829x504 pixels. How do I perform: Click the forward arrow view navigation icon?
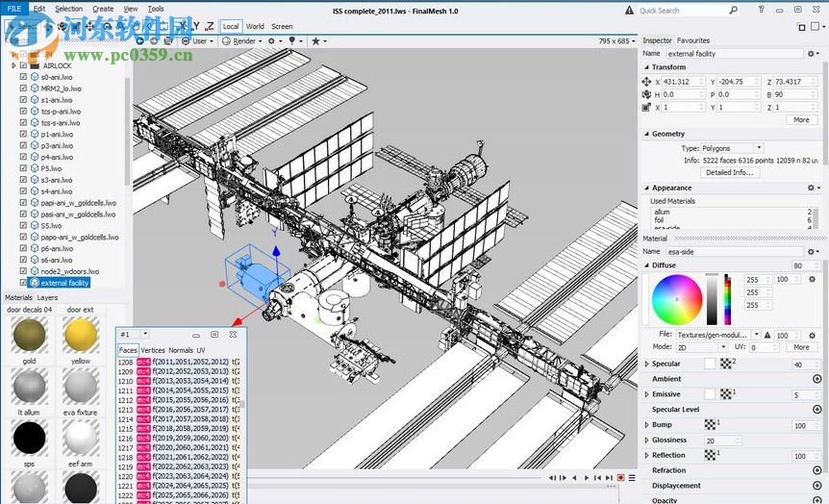[x=154, y=40]
